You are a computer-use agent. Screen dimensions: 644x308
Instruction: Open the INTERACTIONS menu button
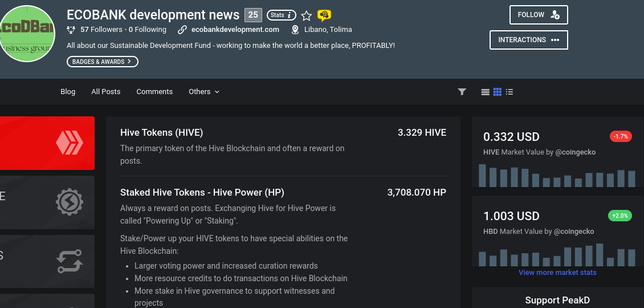tap(528, 40)
